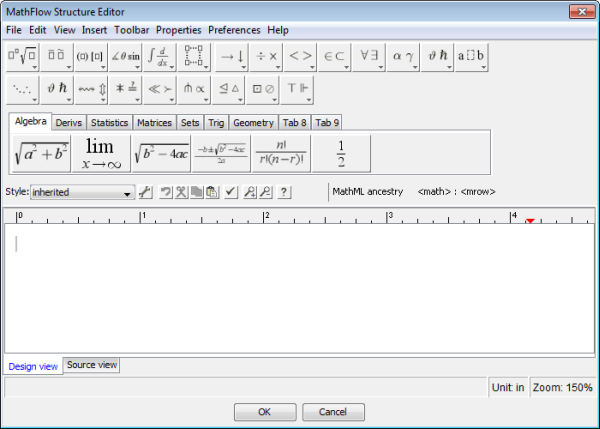Open the Style inherited dropdown

click(x=82, y=192)
